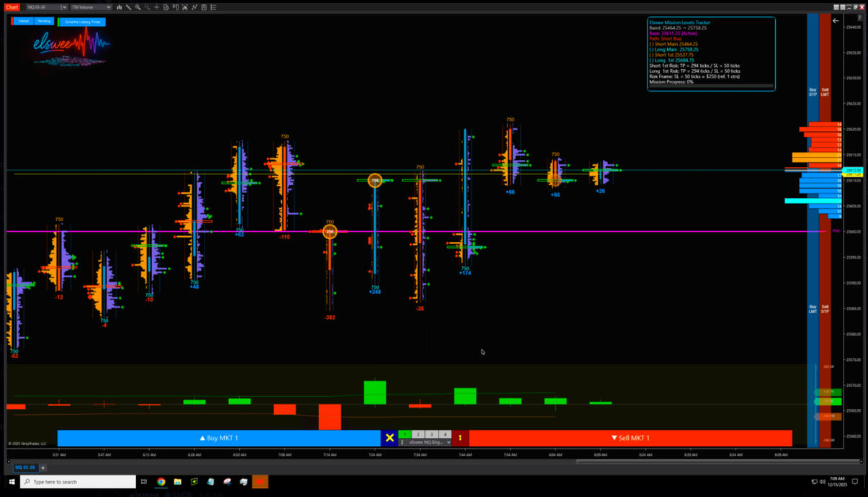
Task: Click the left arrow above price scale
Action: tap(836, 21)
